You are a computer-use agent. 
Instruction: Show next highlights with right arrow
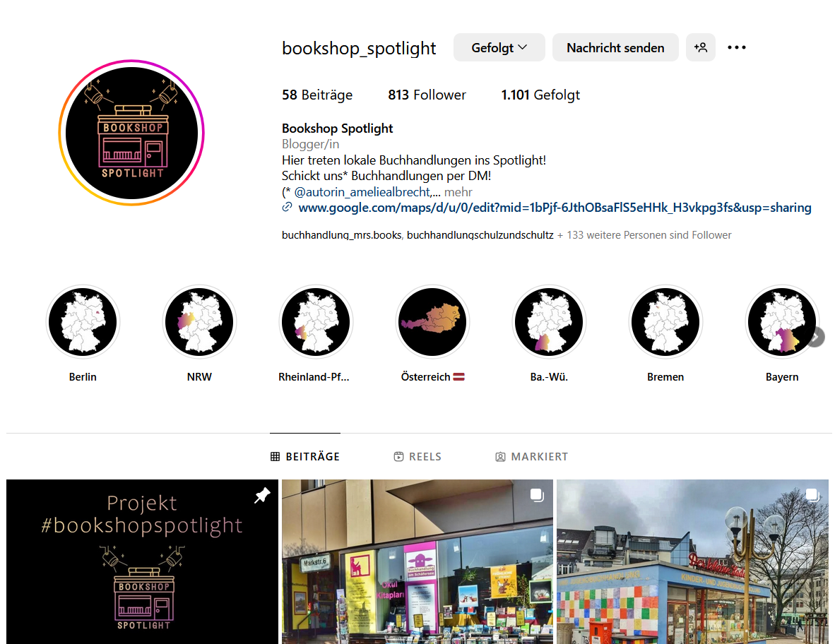815,337
